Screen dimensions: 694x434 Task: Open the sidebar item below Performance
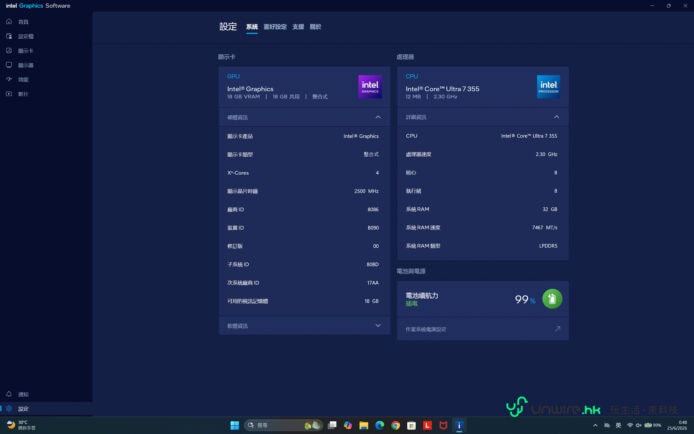point(18,94)
